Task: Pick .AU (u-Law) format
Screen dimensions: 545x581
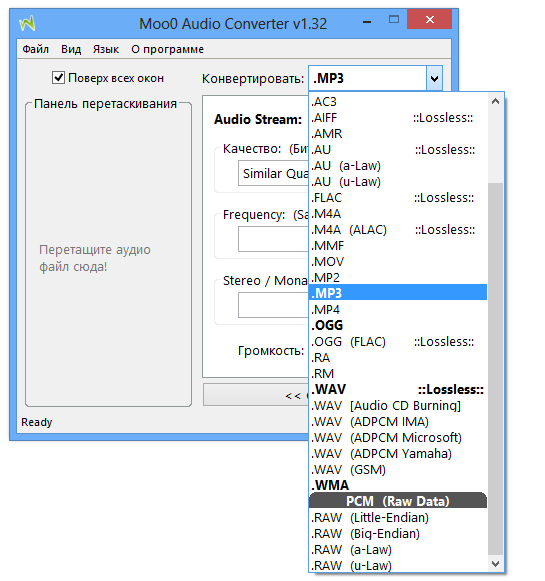Action: click(x=398, y=182)
